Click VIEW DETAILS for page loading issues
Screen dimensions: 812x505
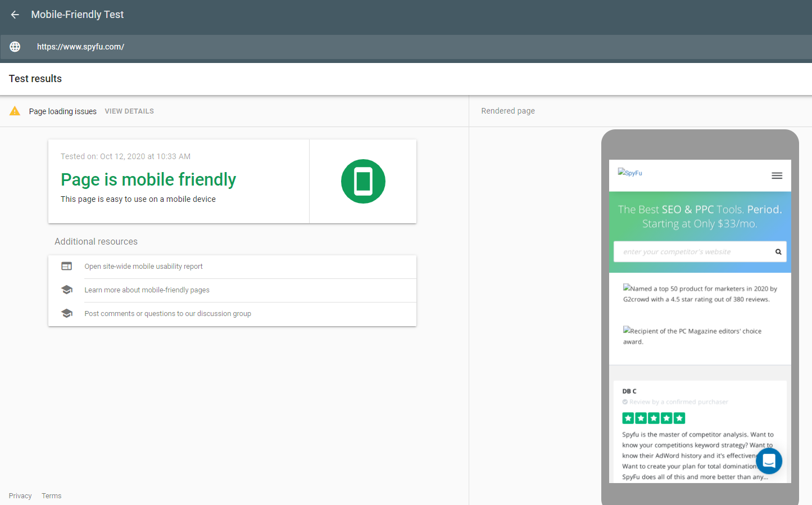(x=129, y=111)
